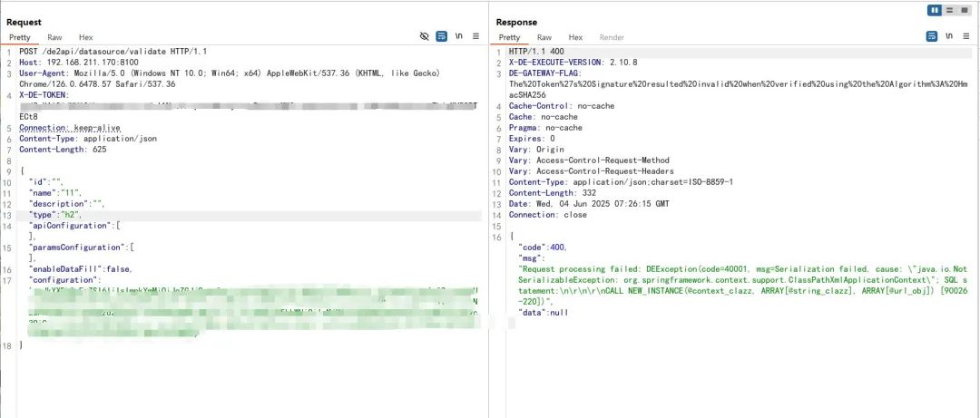Open the Request panel hamburger menu

click(476, 37)
